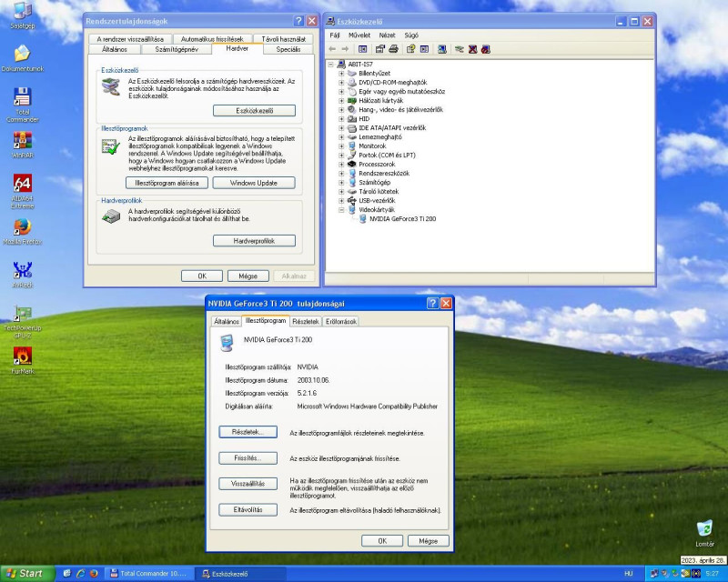
Task: Switch to Total Commander taskbar button
Action: click(148, 574)
